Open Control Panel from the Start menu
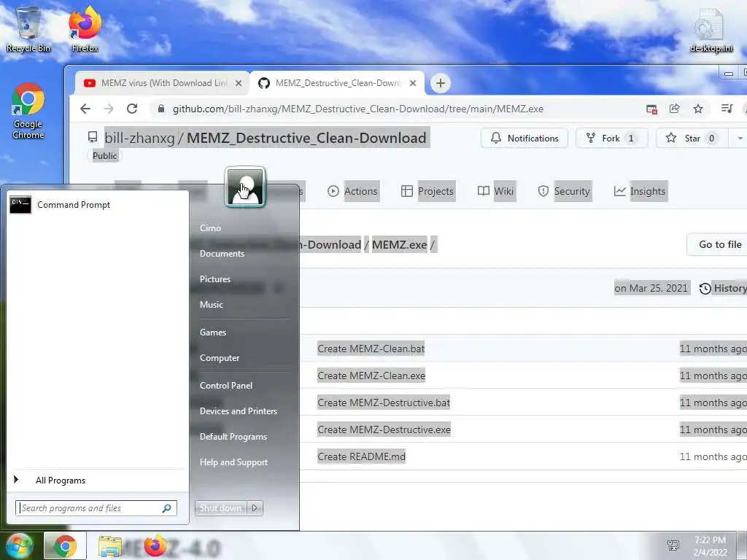747x560 pixels. pyautogui.click(x=226, y=386)
